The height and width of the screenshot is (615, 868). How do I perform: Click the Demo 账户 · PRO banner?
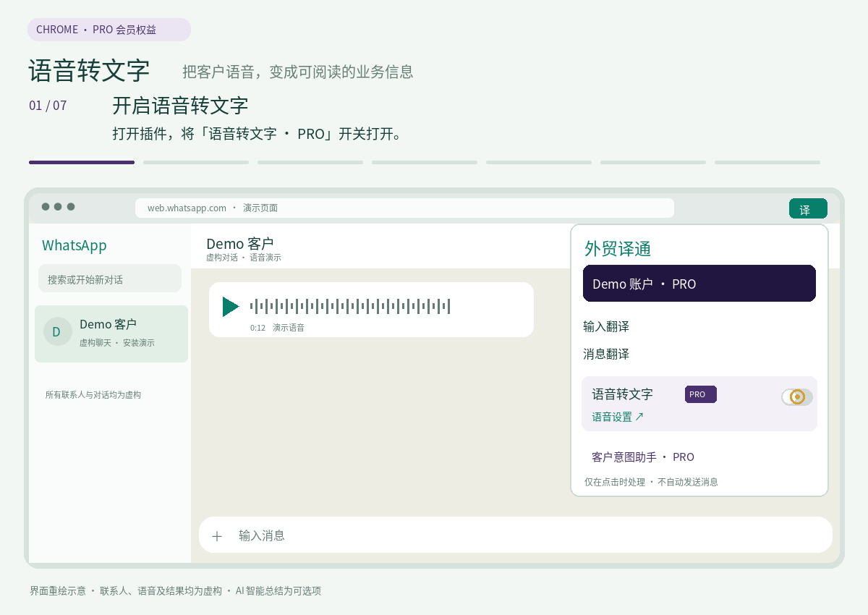[x=699, y=284]
